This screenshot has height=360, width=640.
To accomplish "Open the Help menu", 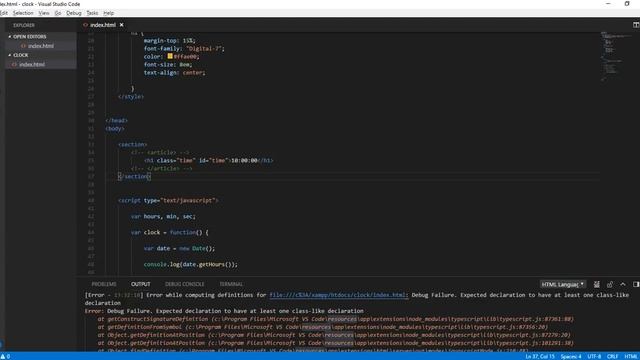I will tap(108, 13).
